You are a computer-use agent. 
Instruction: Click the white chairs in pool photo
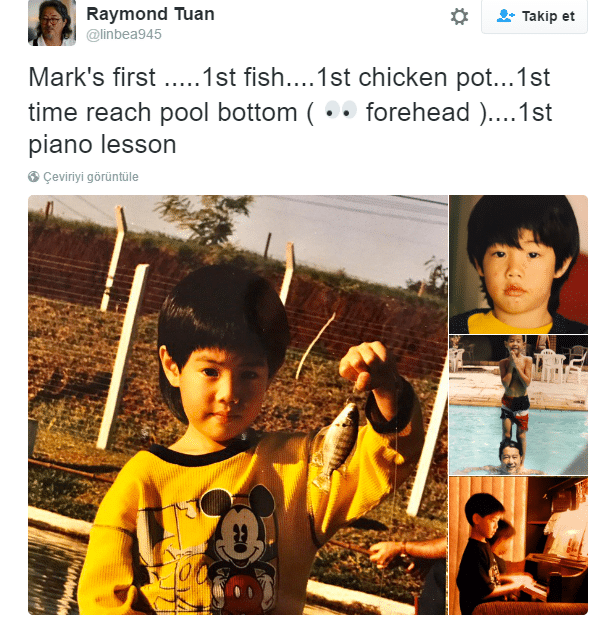coord(559,364)
